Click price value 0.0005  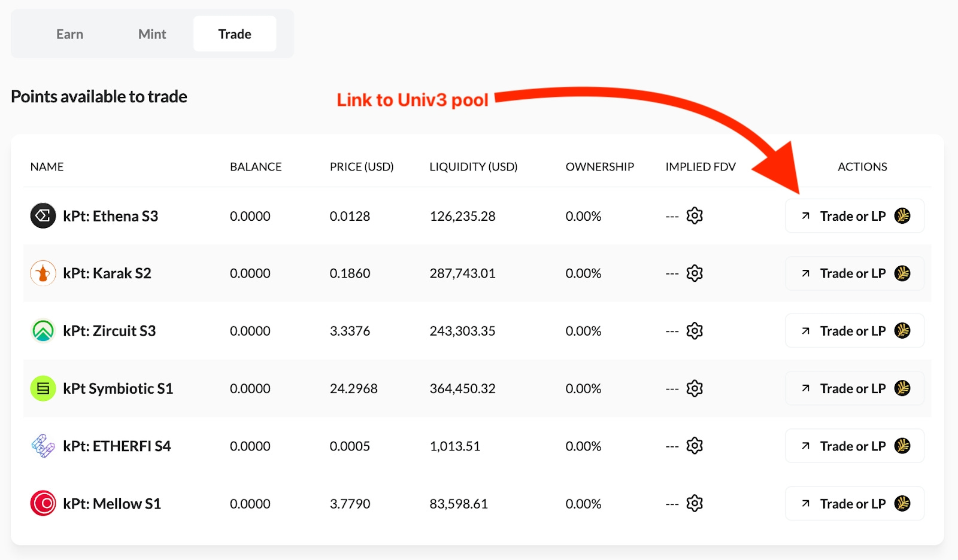[350, 446]
